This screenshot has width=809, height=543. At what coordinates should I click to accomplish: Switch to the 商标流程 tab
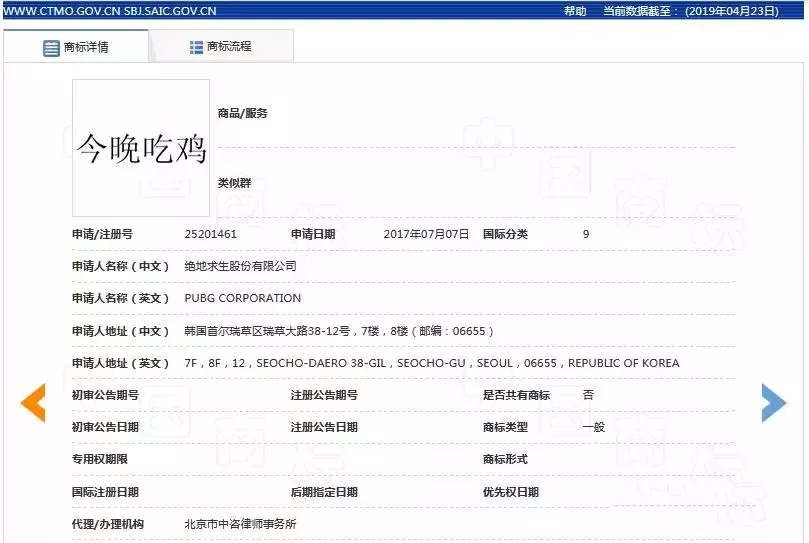(x=221, y=47)
